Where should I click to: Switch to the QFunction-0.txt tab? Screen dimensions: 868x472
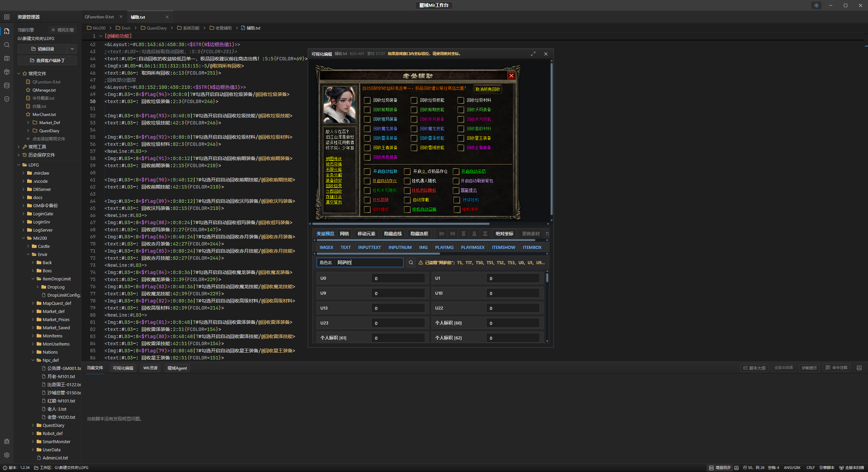99,17
